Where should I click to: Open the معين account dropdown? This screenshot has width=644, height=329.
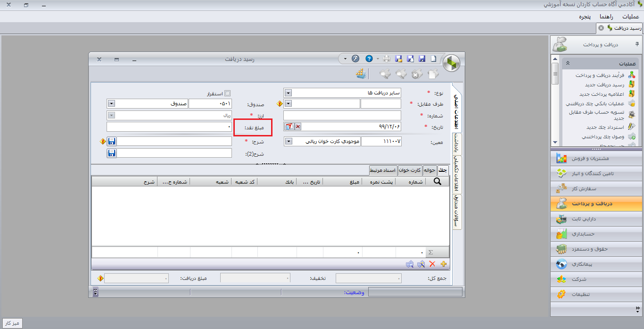(288, 141)
